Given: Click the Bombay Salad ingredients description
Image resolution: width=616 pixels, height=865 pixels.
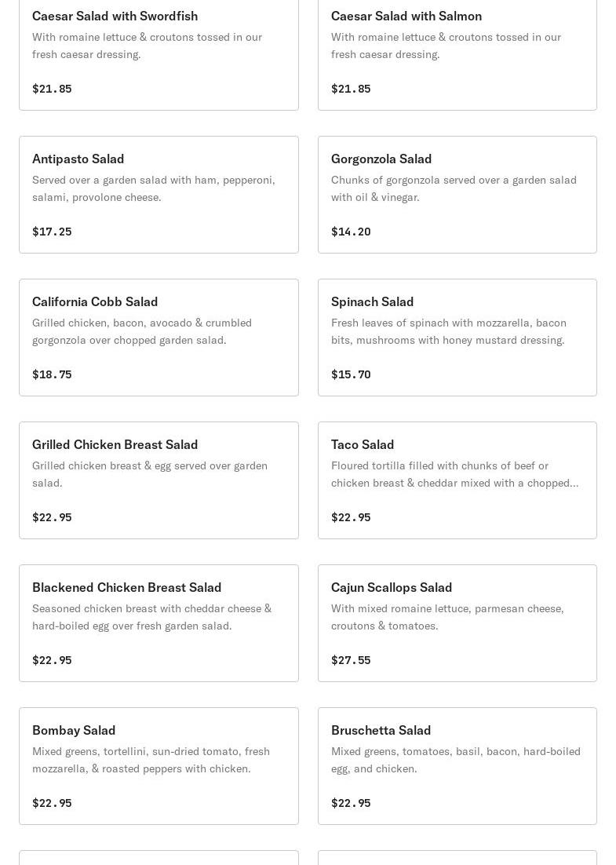Looking at the screenshot, I should [x=151, y=760].
